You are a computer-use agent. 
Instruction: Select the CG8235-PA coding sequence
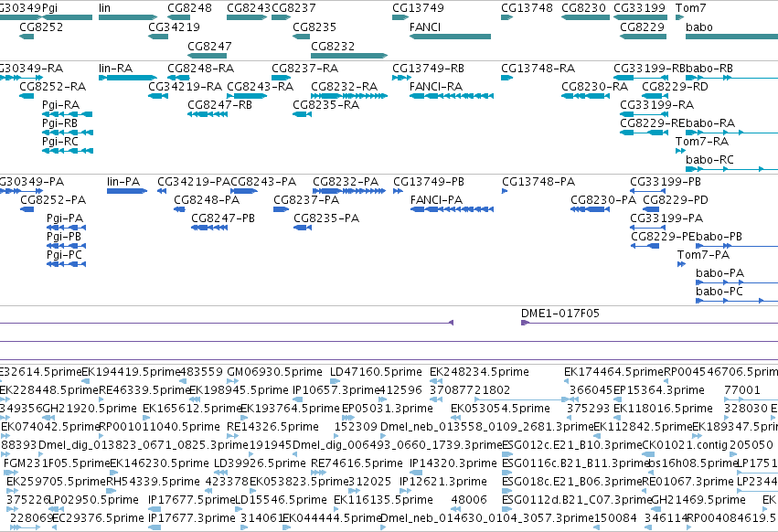[x=303, y=228]
